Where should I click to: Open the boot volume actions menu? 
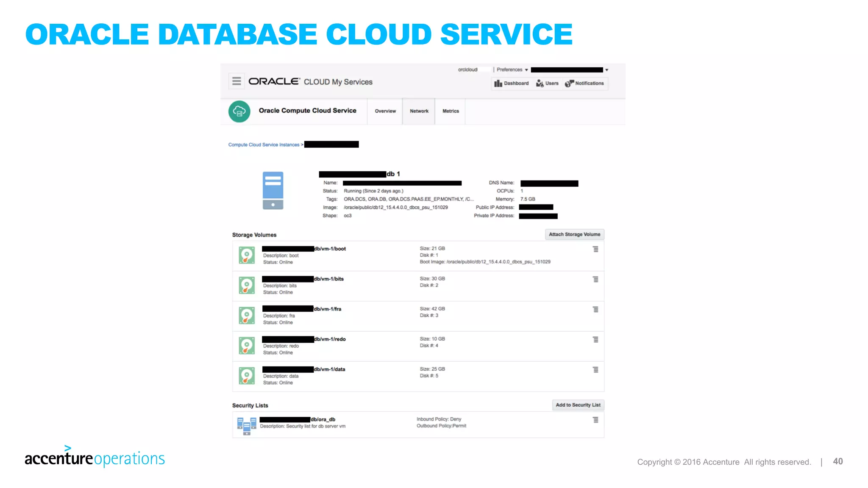click(x=595, y=249)
